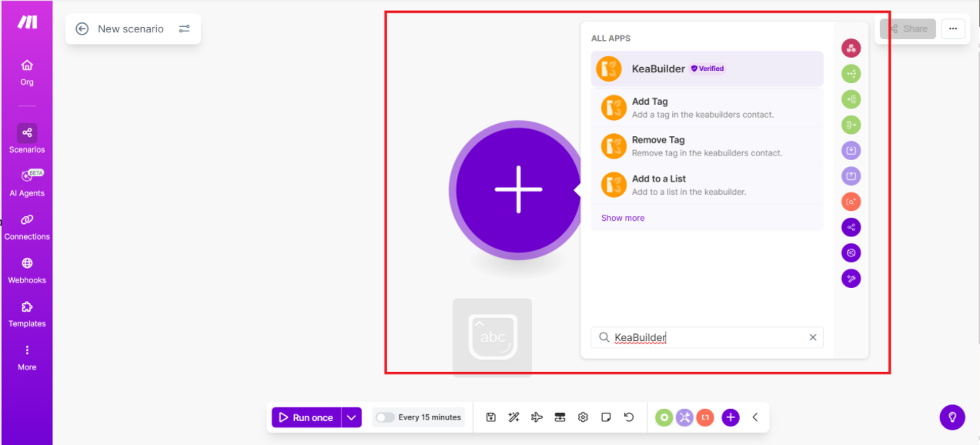Open dropdown arrow next to Run once

tap(351, 417)
